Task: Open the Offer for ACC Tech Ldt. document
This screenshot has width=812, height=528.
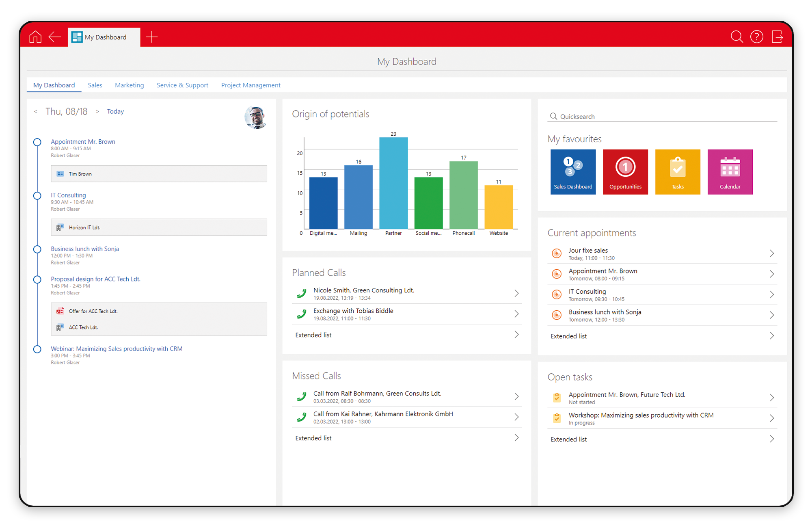Action: click(x=93, y=311)
